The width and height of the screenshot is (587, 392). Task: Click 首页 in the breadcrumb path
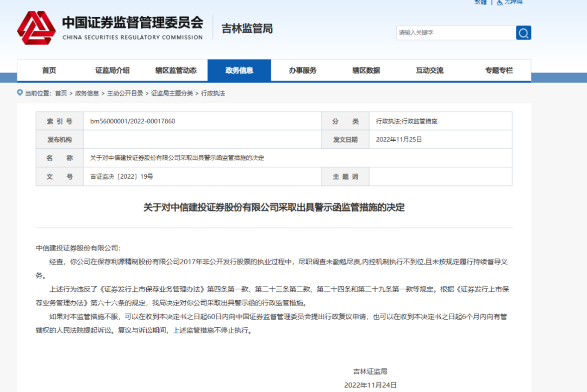pos(61,94)
